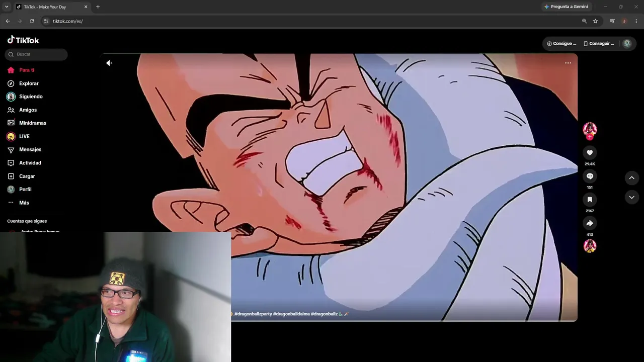Follow the creator with the red plus badge
The width and height of the screenshot is (644, 362).
click(590, 137)
